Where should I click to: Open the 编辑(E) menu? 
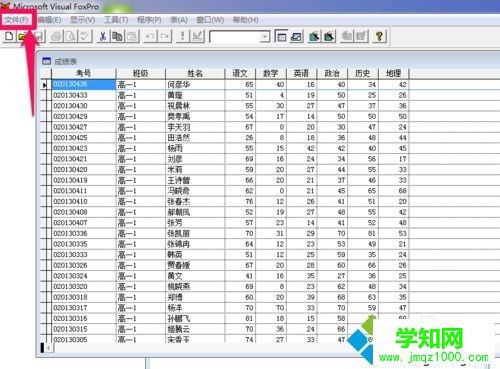tap(49, 20)
